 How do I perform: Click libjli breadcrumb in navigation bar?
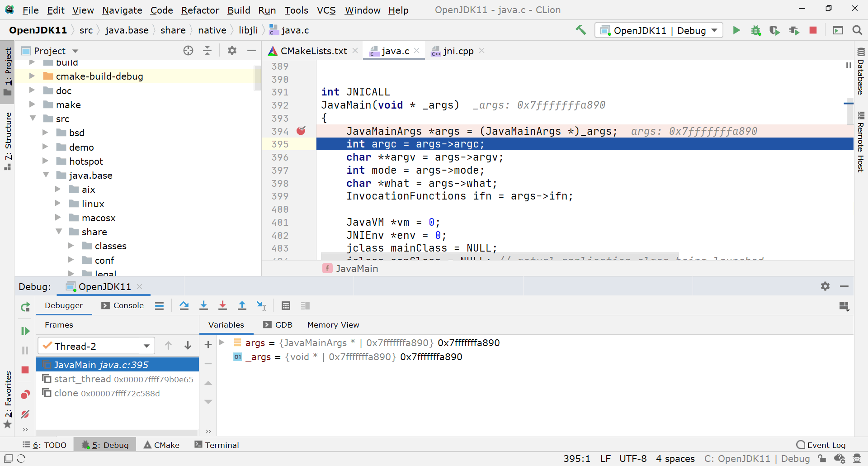tap(248, 30)
